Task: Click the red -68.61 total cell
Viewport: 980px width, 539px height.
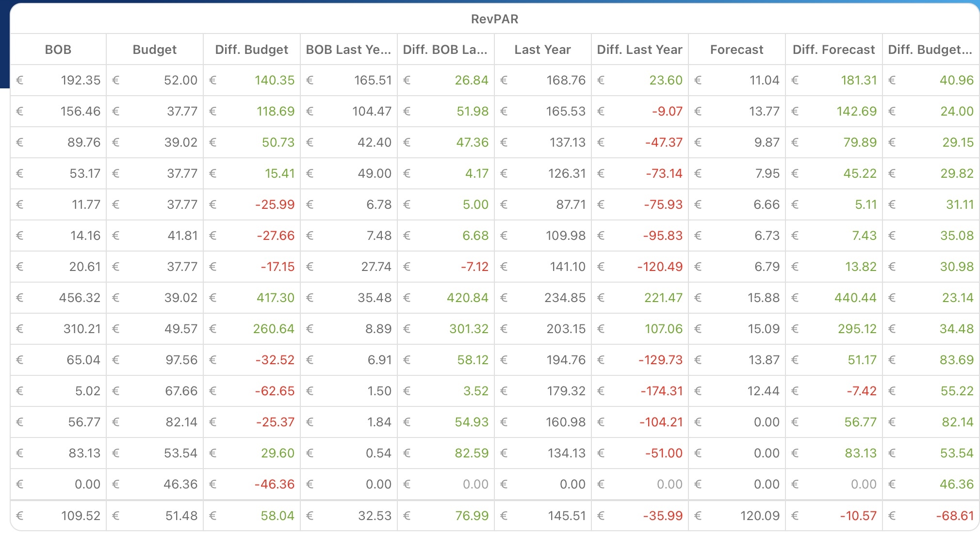Action: coord(955,516)
